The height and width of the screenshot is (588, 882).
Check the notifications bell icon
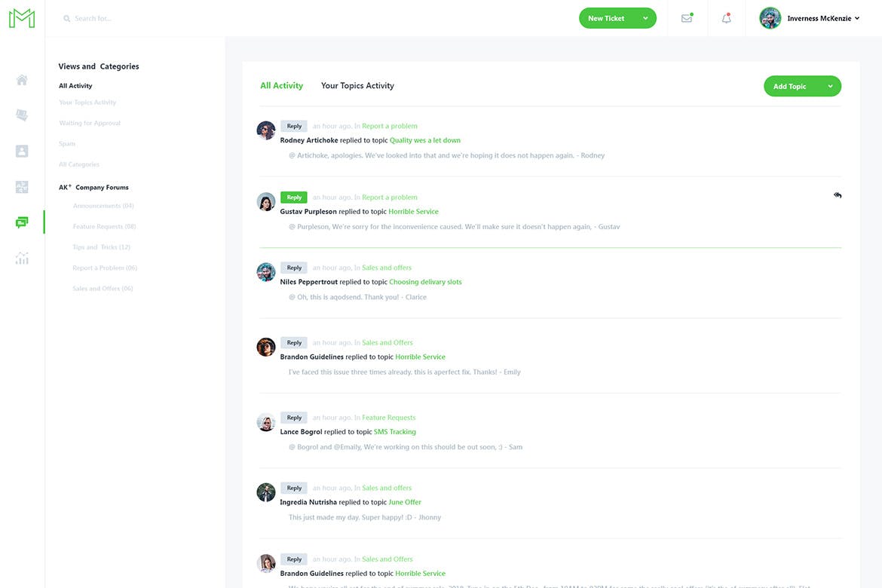(x=726, y=18)
